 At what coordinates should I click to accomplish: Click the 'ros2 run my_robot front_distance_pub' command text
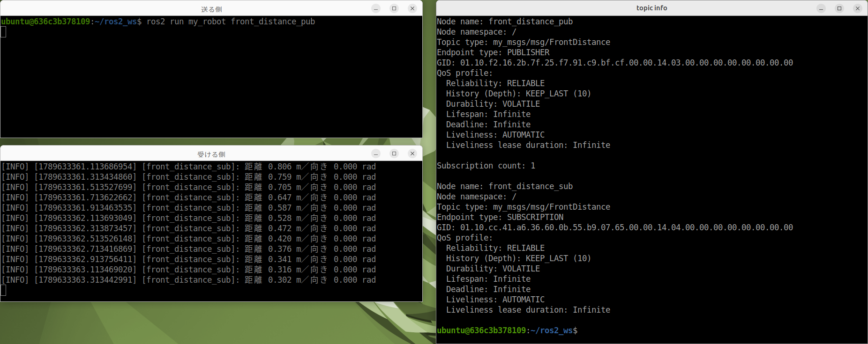(231, 22)
